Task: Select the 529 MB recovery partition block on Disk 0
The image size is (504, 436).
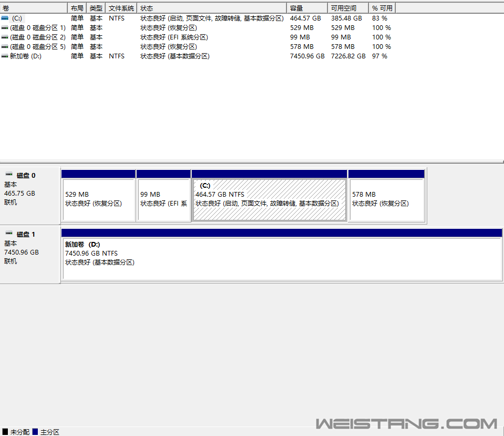Action: point(98,199)
